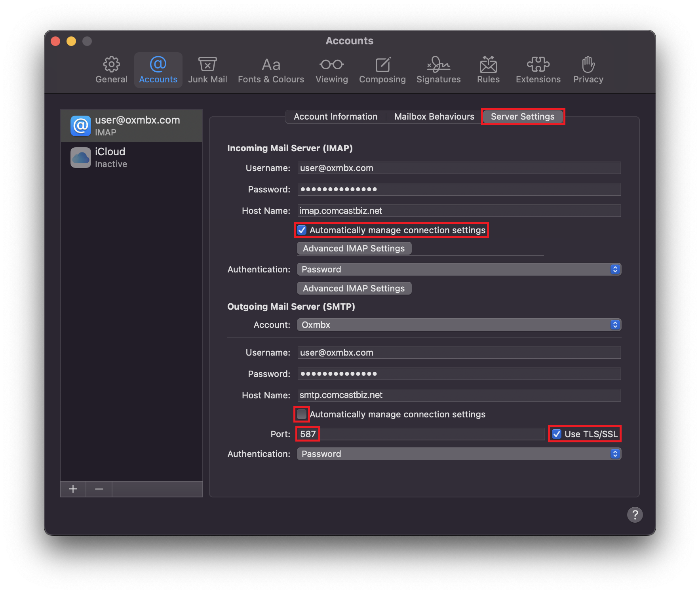
Task: Open the Viewing preferences pane
Action: click(x=331, y=70)
